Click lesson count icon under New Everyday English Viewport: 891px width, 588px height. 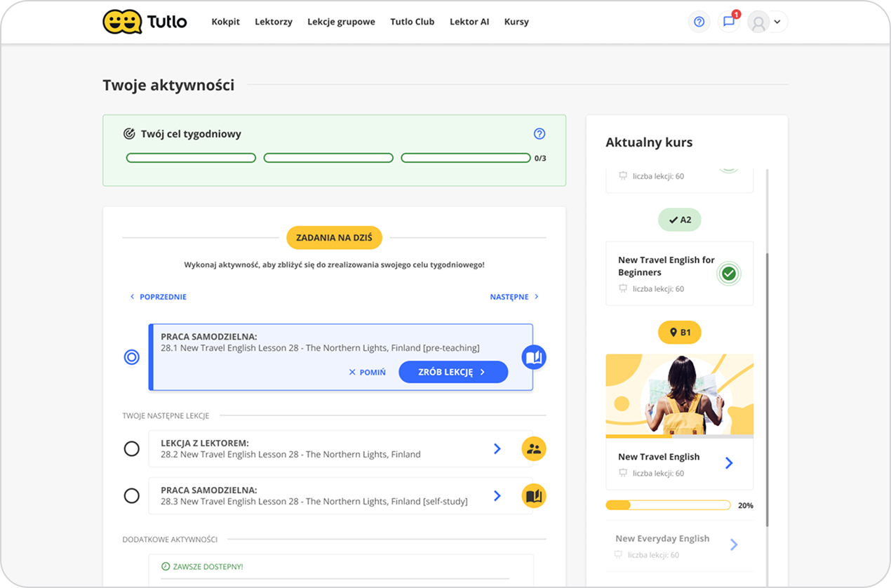618,554
